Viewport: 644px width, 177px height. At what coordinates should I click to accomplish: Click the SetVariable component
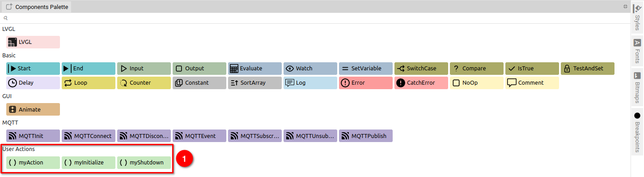point(366,69)
